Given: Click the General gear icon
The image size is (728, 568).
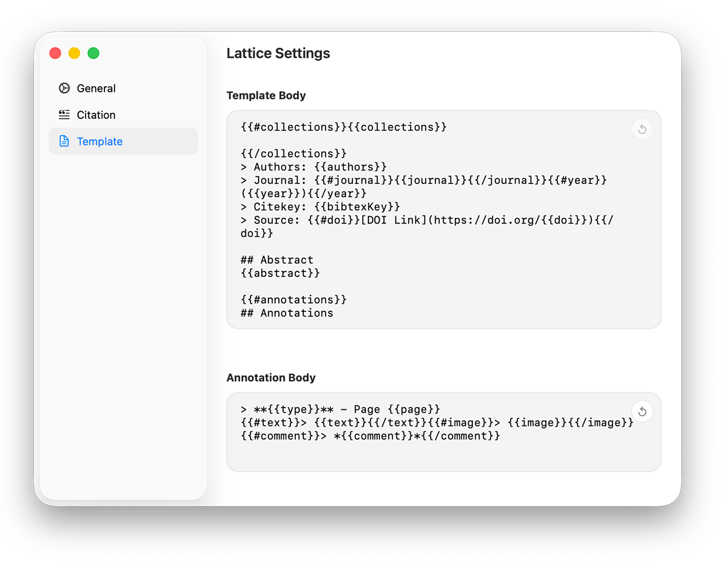Looking at the screenshot, I should tap(64, 88).
